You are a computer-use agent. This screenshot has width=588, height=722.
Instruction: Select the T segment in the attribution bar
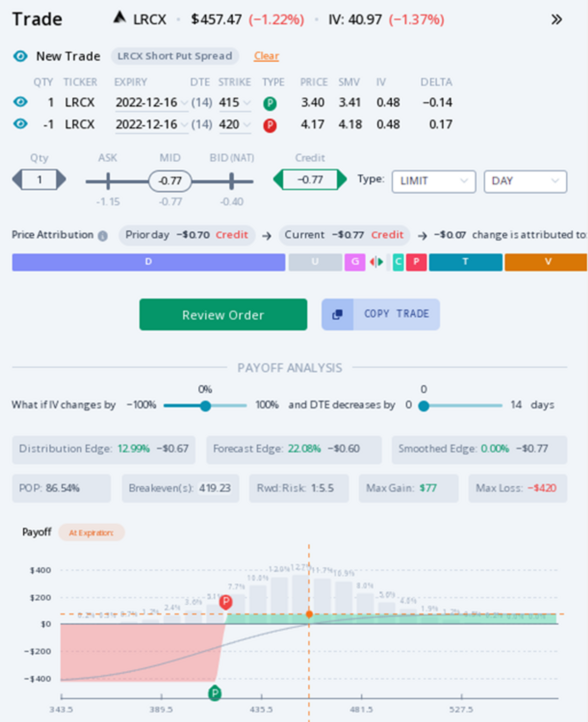[465, 261]
